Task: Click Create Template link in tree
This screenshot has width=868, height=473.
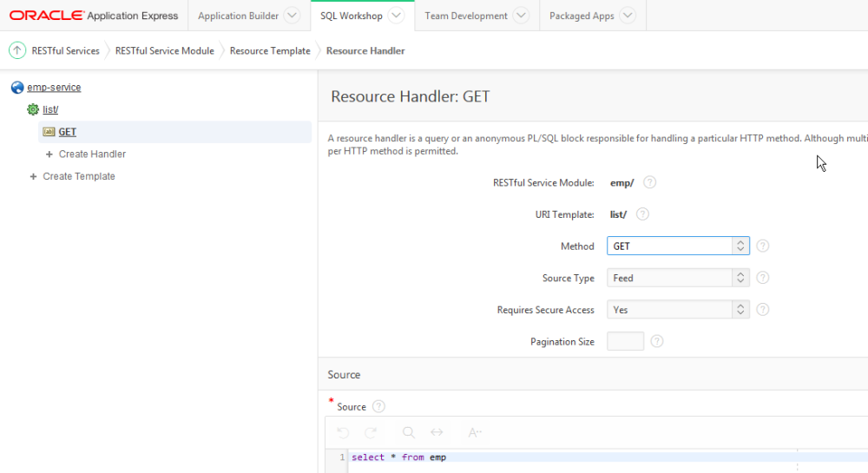Action: [x=79, y=176]
